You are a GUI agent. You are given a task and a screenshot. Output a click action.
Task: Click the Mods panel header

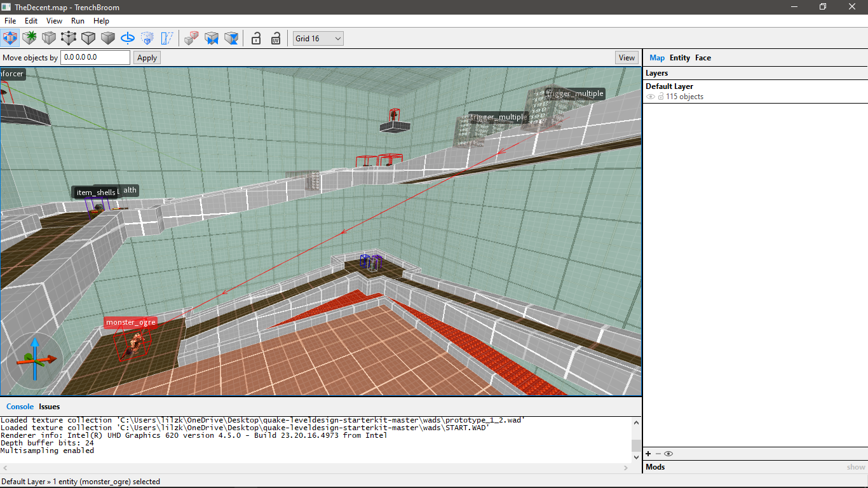click(755, 467)
